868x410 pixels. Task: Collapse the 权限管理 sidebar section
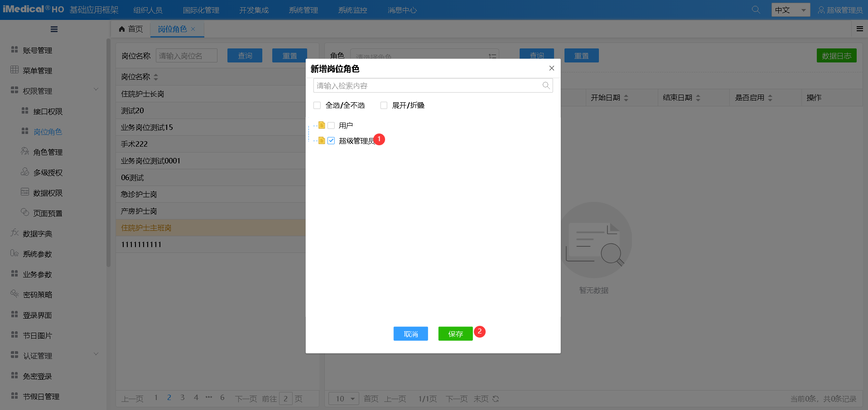pyautogui.click(x=96, y=90)
